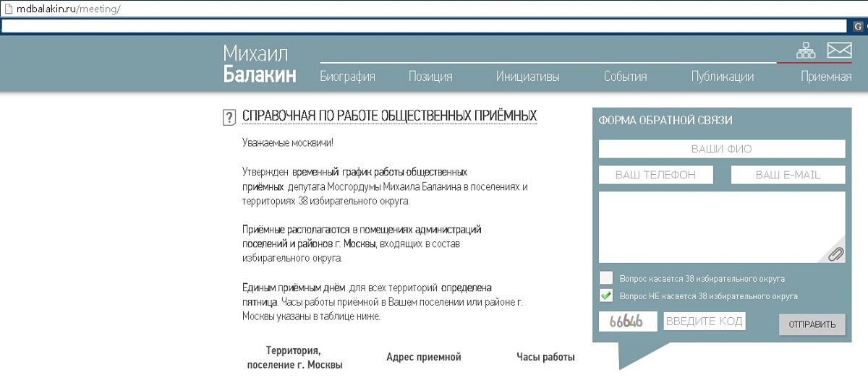
Task: Click the ВВЕДИТЕ КОД captcha field
Action: tap(704, 321)
